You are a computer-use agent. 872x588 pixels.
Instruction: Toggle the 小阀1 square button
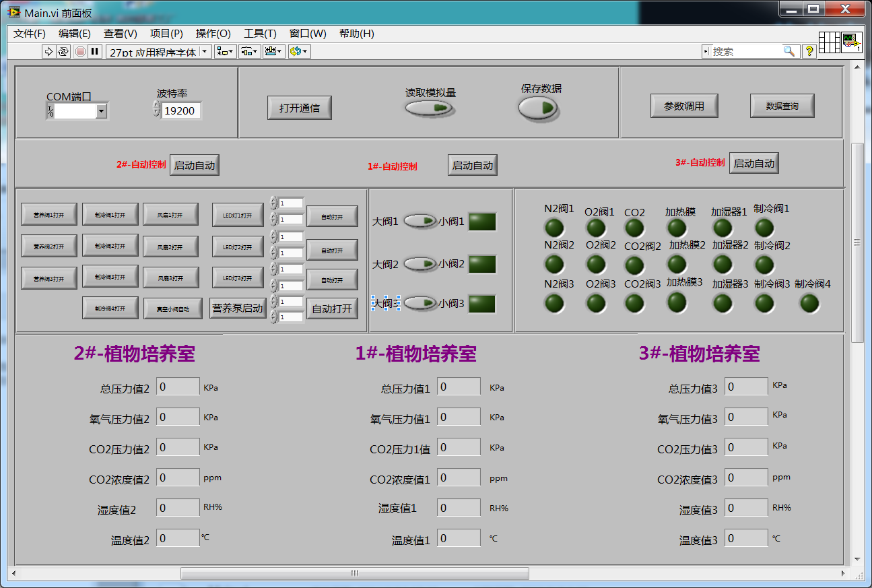click(x=482, y=222)
